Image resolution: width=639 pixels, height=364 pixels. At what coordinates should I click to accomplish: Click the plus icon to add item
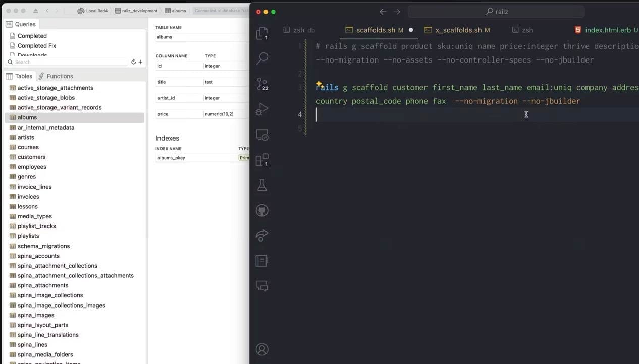(140, 62)
